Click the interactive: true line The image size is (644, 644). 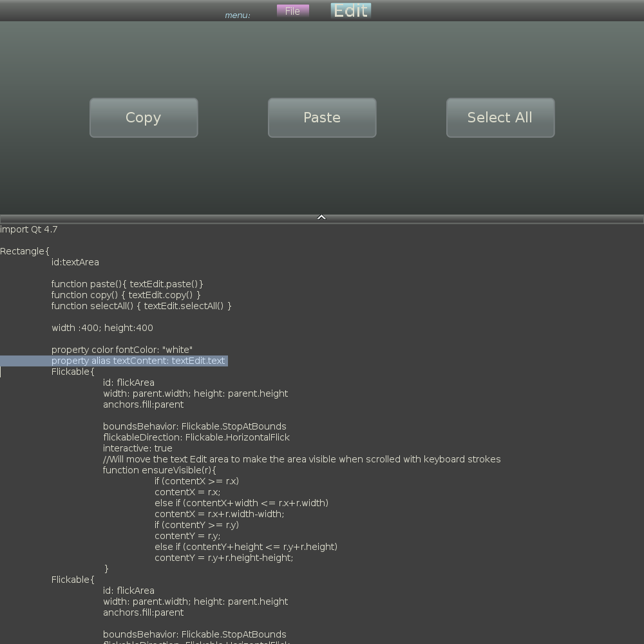[x=137, y=448]
